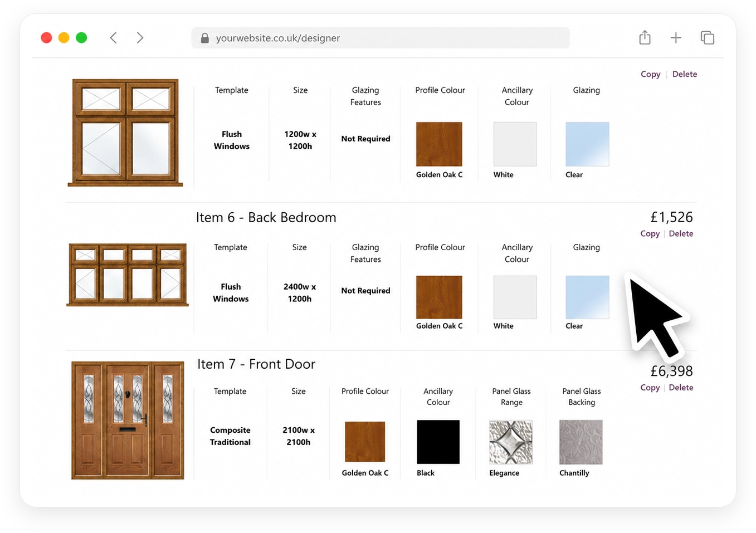Delete Item 7 - Front Door
Viewport: 756px width, 533px height.
tap(681, 388)
